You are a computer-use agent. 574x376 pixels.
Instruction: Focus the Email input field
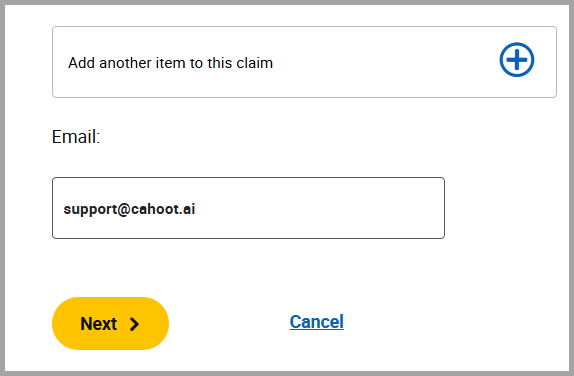(x=248, y=208)
